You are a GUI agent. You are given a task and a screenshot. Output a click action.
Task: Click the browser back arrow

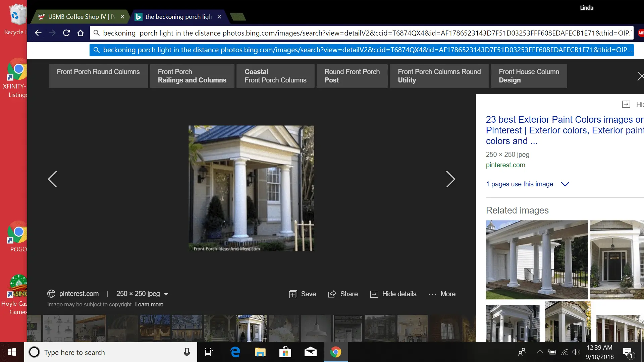[x=38, y=33]
